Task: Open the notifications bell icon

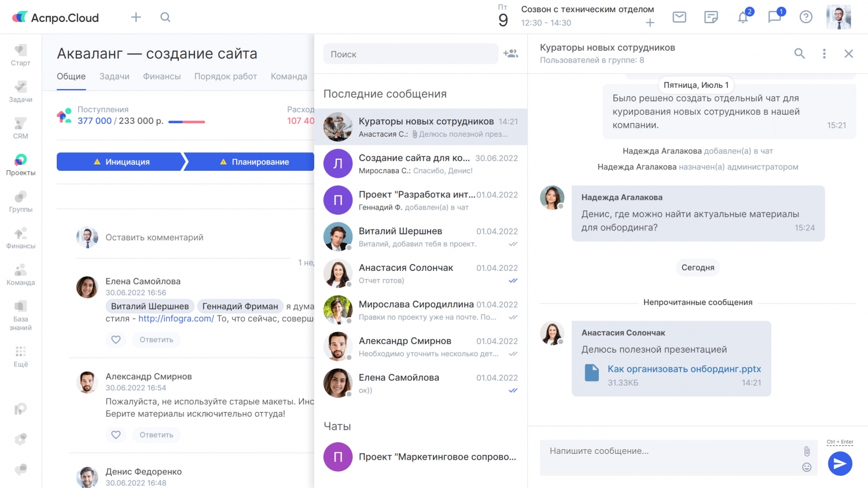Action: point(743,17)
